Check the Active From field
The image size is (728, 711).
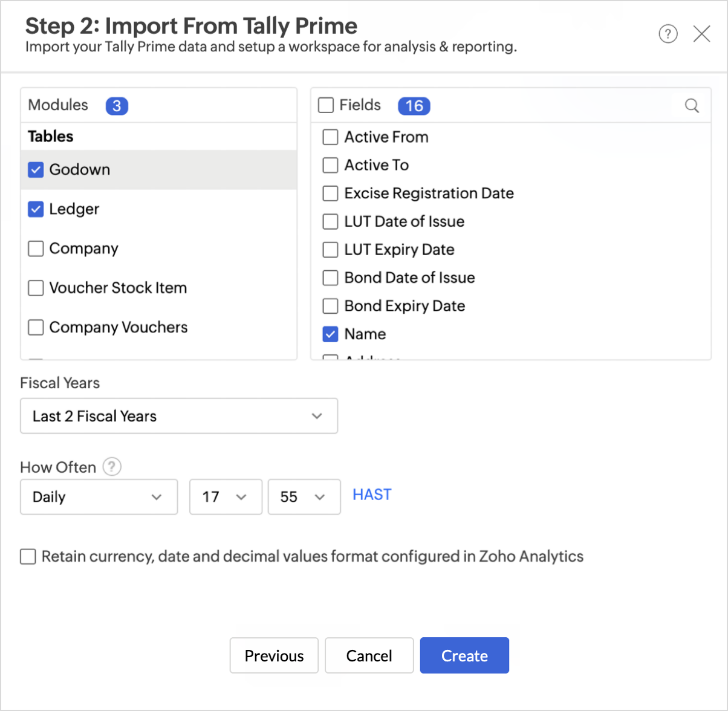click(330, 137)
